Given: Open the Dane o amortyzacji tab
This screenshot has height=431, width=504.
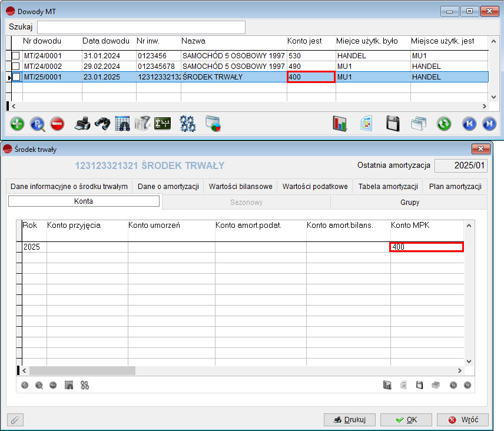Looking at the screenshot, I should [x=168, y=187].
